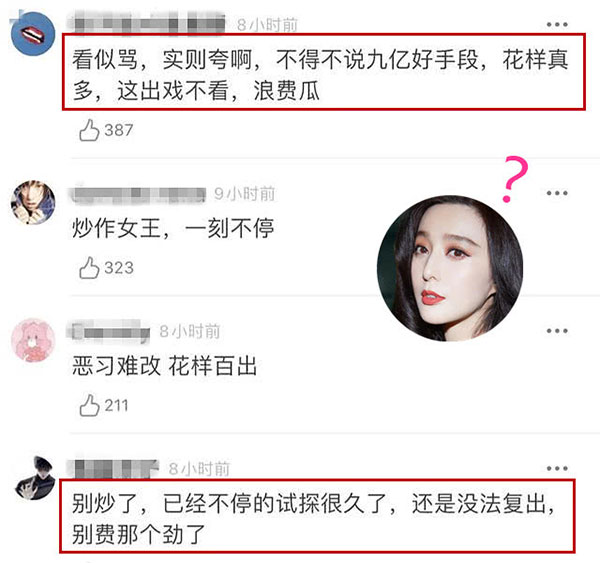This screenshot has width=600, height=563.
Task: Click the large circular portrait photo
Action: (450, 268)
